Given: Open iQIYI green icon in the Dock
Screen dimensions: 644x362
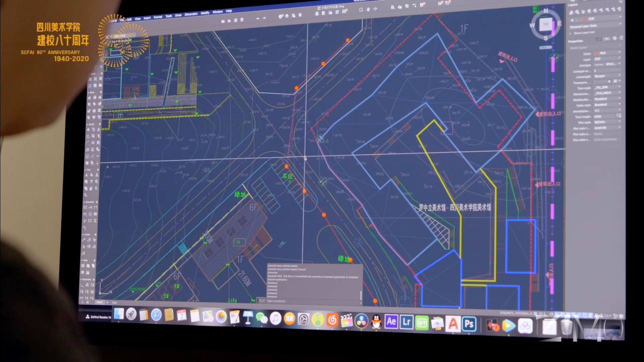Looking at the screenshot, I should (422, 323).
